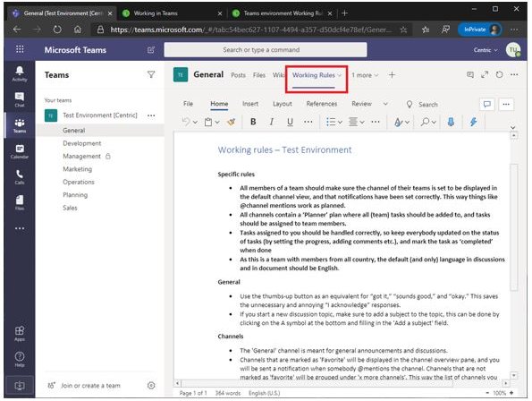Open the File ribbon tab

coord(188,104)
